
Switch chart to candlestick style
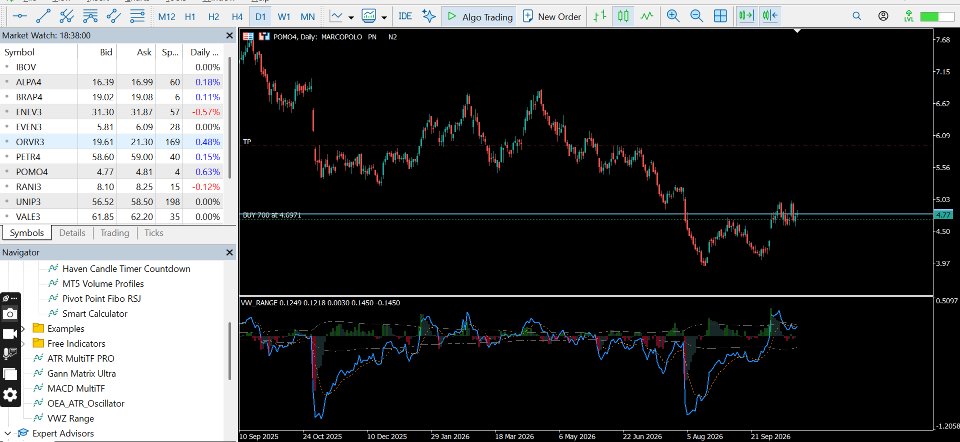pyautogui.click(x=623, y=17)
